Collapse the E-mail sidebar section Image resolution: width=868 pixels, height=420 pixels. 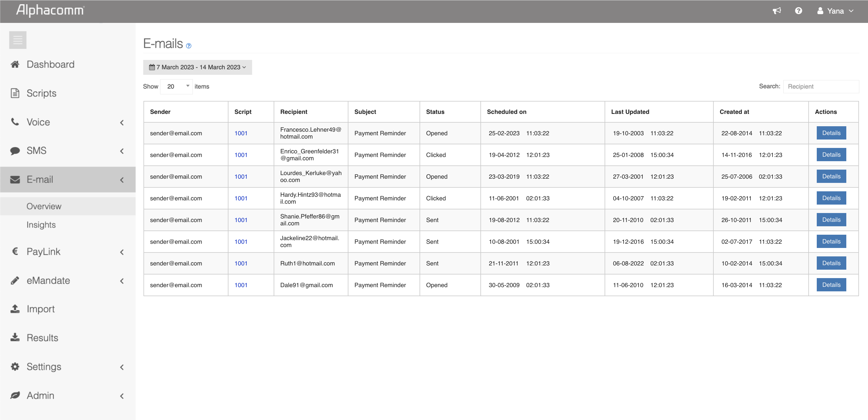tap(122, 180)
